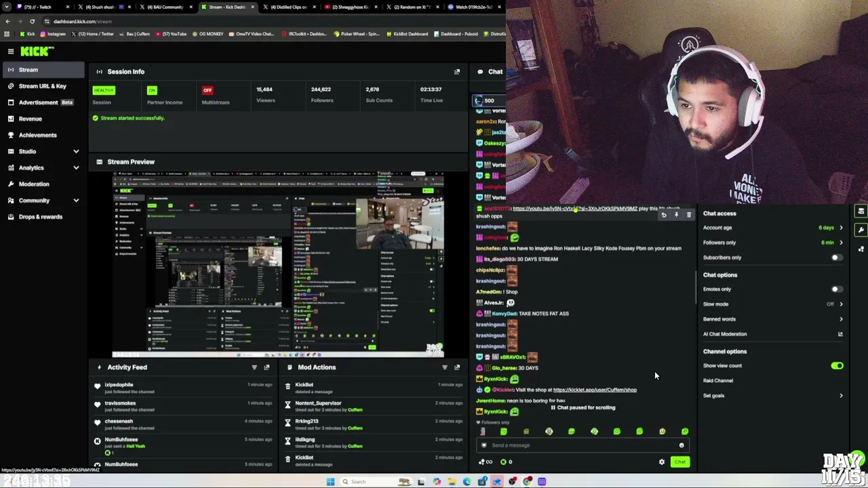This screenshot has height=488, width=868.
Task: Click the Windows Start button
Action: [x=330, y=482]
